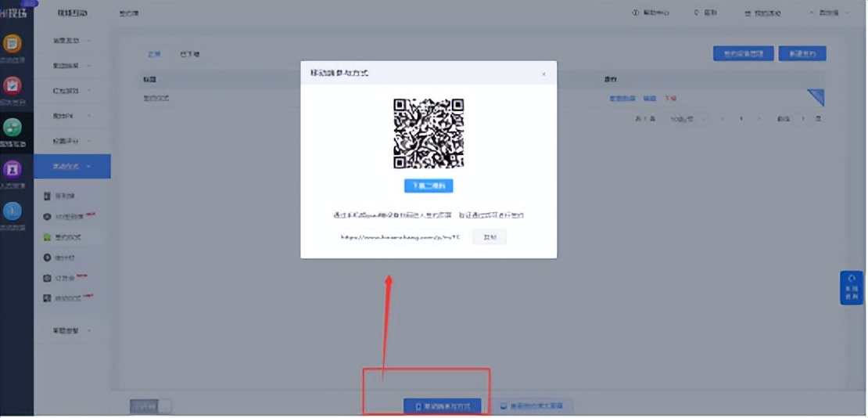The image size is (868, 418).
Task: Open the user account dropdown at top right
Action: (829, 13)
